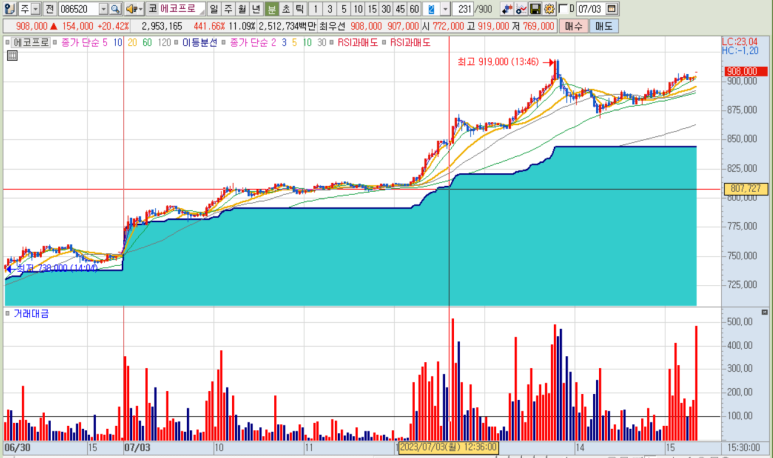Open the dropdown arrow beside speaker icon
The image size is (773, 458).
141,9
